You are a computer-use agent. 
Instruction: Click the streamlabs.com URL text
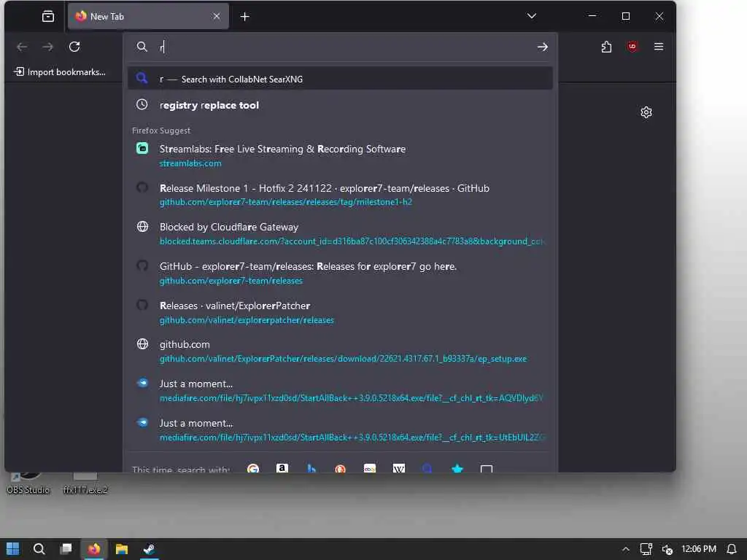[x=190, y=163]
